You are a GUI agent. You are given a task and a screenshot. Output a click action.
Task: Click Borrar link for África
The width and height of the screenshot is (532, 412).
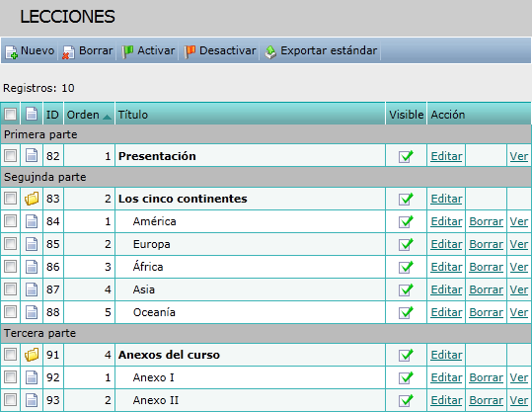pos(486,267)
